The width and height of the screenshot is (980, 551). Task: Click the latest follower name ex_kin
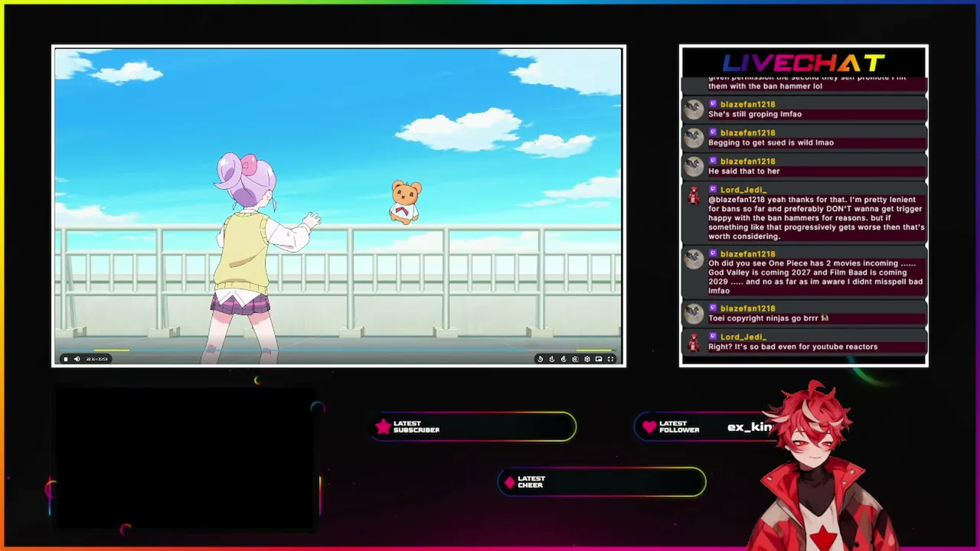(x=750, y=427)
